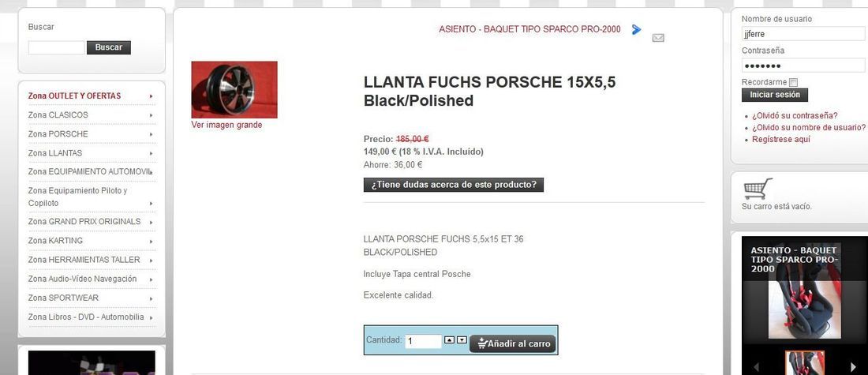The height and width of the screenshot is (375, 868).
Task: Go to next slide in product carousel
Action: pyautogui.click(x=853, y=366)
